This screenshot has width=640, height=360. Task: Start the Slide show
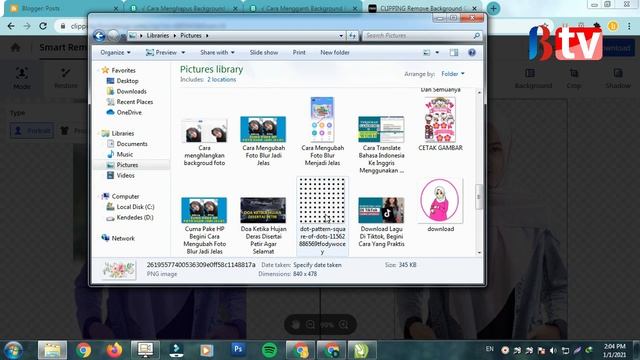pyautogui.click(x=264, y=53)
